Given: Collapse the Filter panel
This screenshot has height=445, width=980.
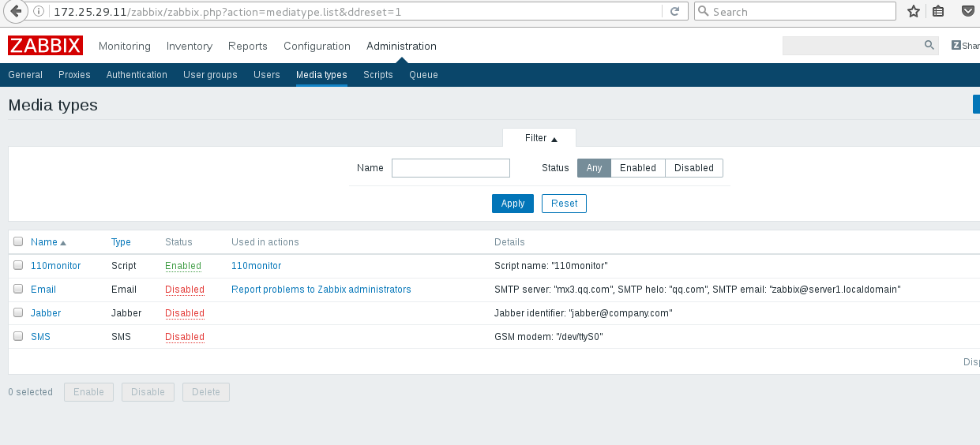Looking at the screenshot, I should tap(540, 138).
